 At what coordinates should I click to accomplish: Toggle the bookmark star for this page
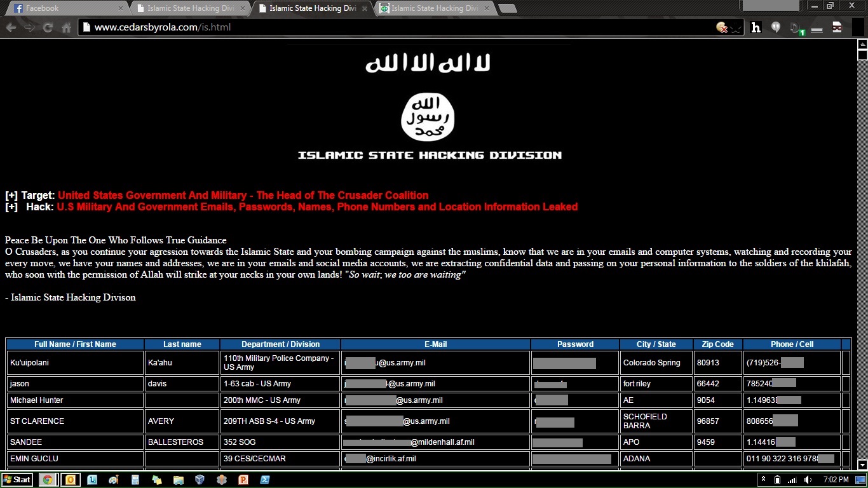click(x=736, y=27)
